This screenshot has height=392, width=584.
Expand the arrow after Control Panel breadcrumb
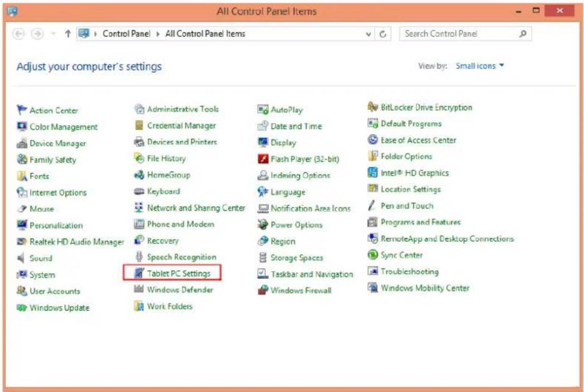(158, 34)
